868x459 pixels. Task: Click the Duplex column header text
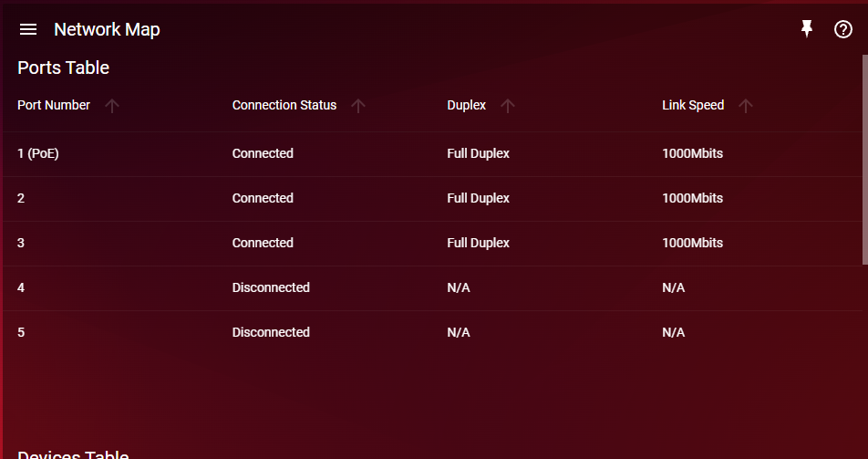click(x=467, y=105)
